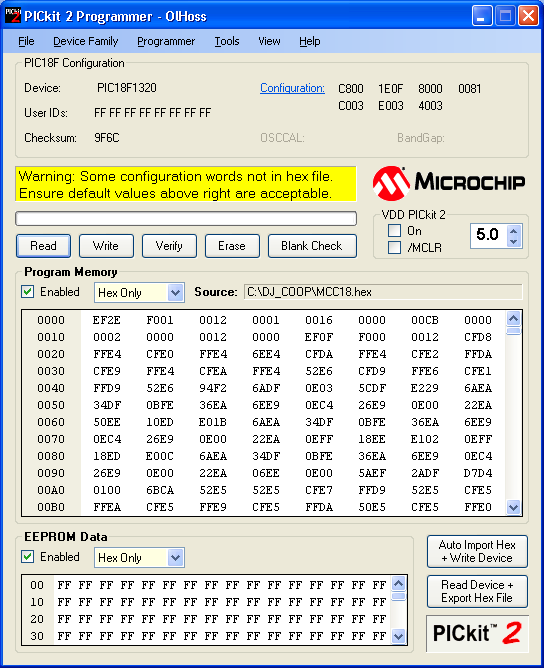Decrease VDD voltage with the down arrow

coord(513,242)
